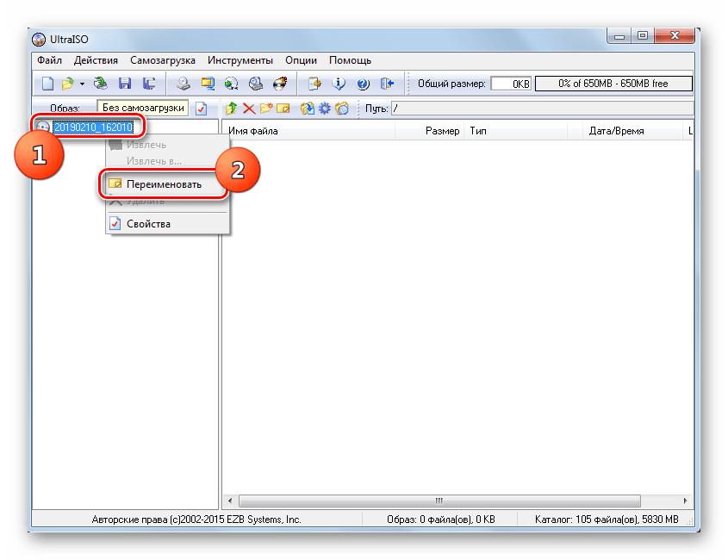728x560 pixels.
Task: Click the 0% of 650MB capacity bar
Action: click(x=613, y=84)
